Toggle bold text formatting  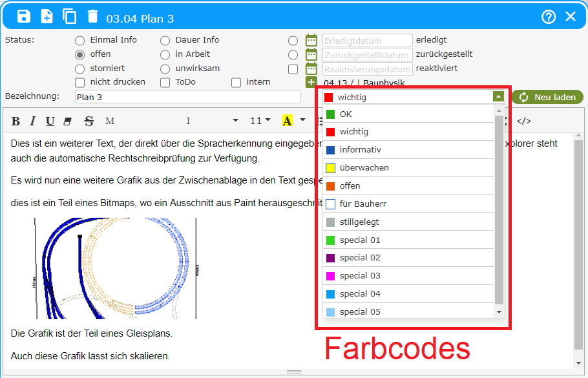click(16, 121)
